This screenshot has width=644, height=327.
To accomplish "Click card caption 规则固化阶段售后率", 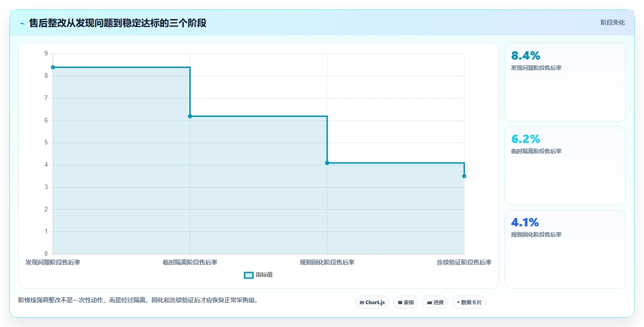I will (x=536, y=235).
